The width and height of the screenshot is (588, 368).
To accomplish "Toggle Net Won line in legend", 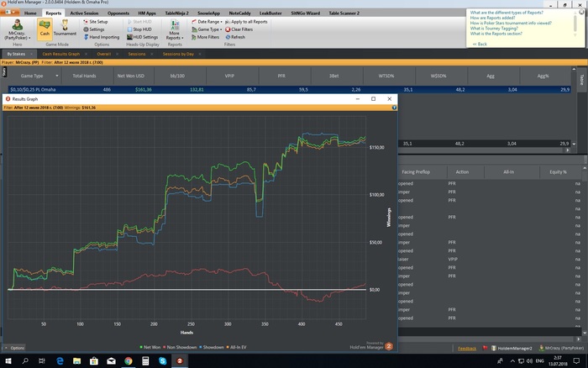I will (150, 347).
